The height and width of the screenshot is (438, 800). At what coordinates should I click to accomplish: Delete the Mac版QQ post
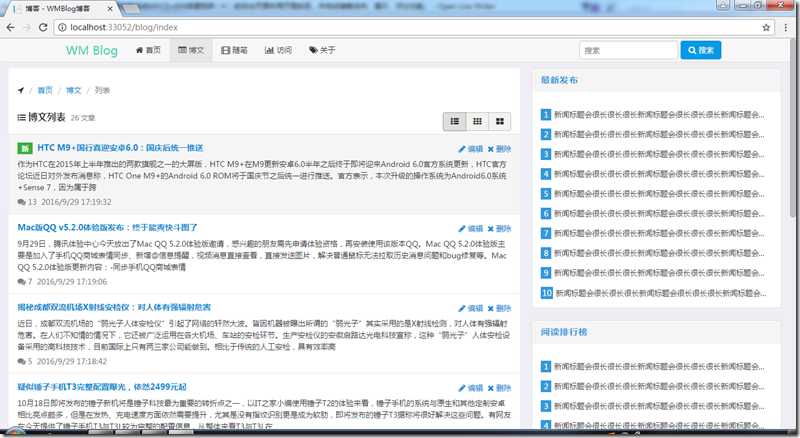[499, 229]
